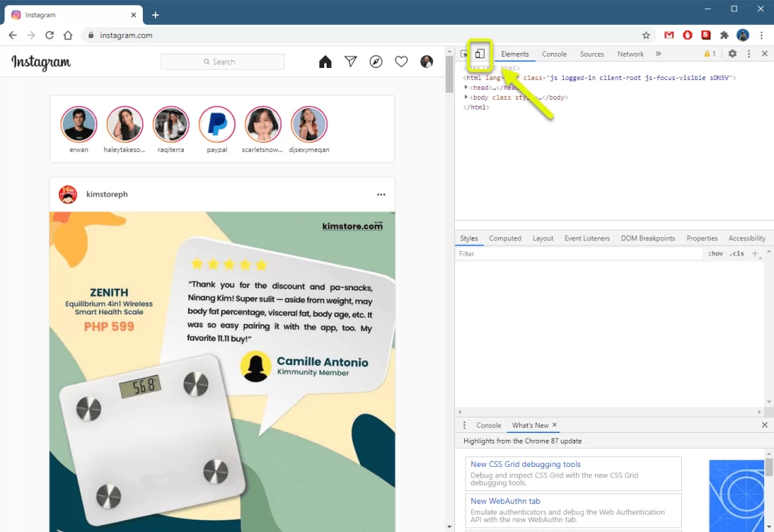Click the red Opera-style extension icon
The width and height of the screenshot is (774, 532).
click(688, 35)
